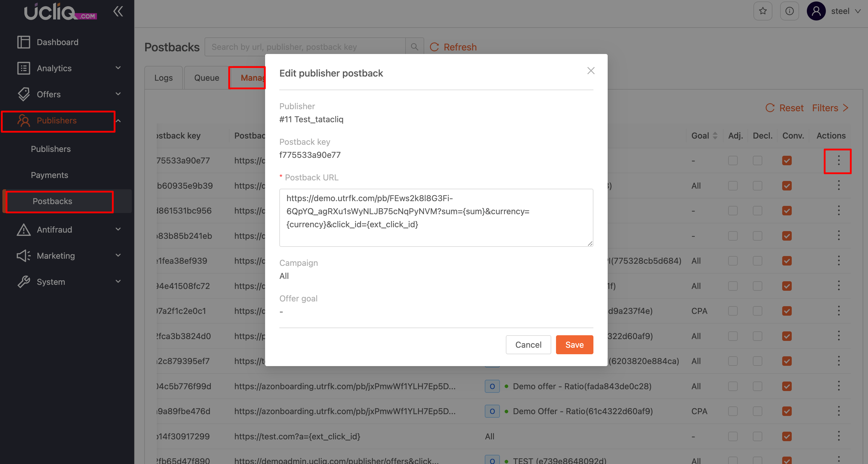The width and height of the screenshot is (868, 464).
Task: Close the Edit publisher postback dialog
Action: (x=591, y=71)
